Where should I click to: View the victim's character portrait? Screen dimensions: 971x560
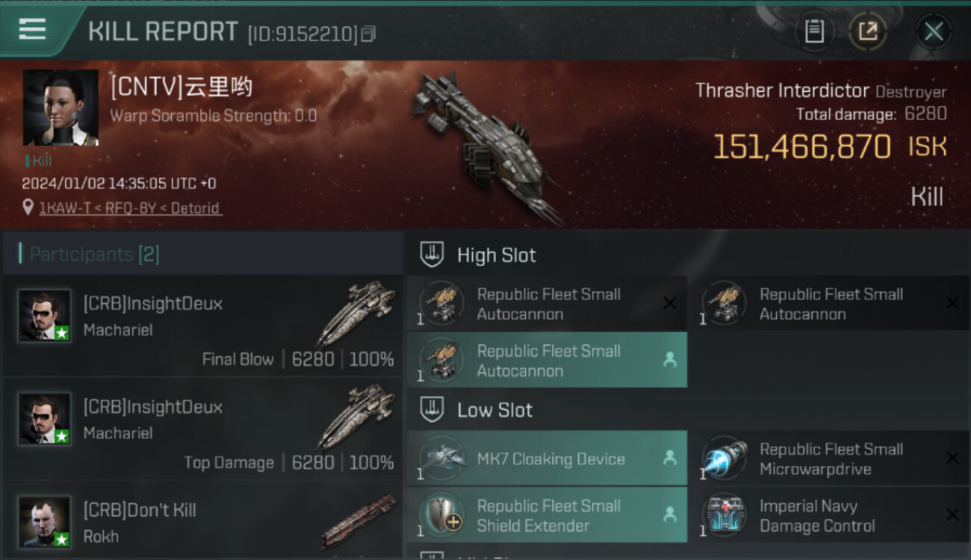pos(61,108)
